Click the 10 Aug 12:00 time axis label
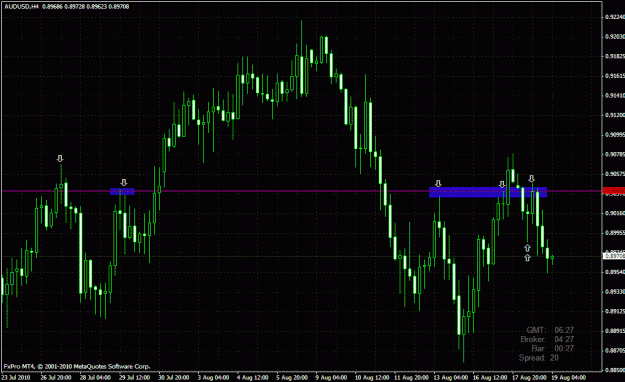The width and height of the screenshot is (625, 382). [x=372, y=377]
